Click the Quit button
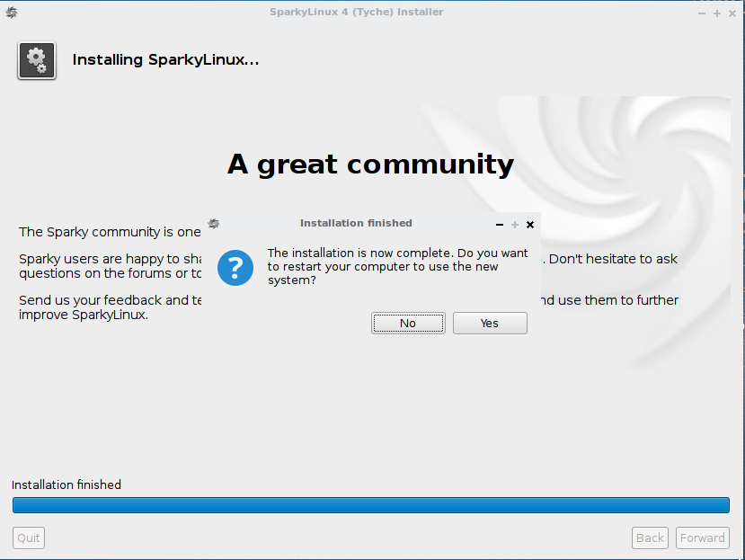Viewport: 745px width, 560px height. [x=29, y=538]
